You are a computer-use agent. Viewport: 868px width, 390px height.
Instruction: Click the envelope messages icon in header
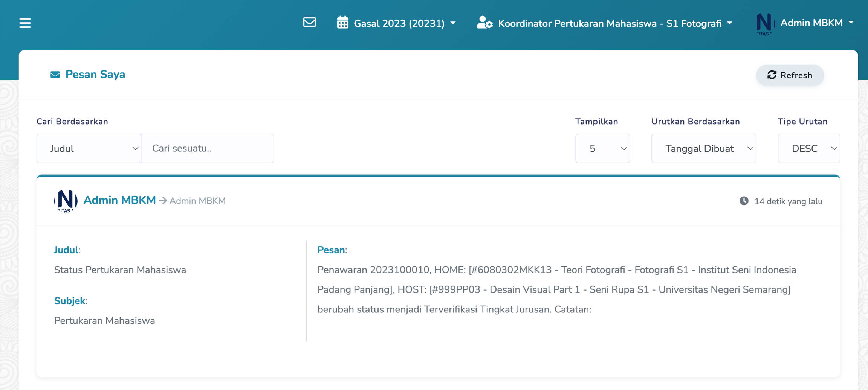click(309, 23)
